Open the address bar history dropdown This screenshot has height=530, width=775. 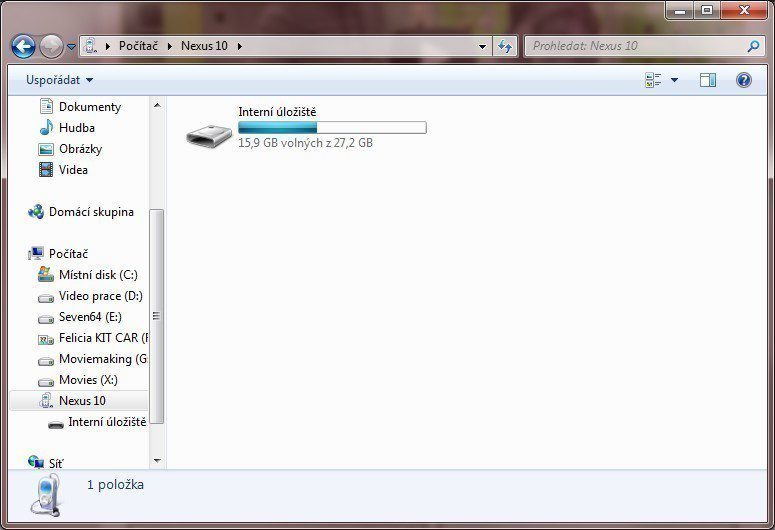[482, 46]
